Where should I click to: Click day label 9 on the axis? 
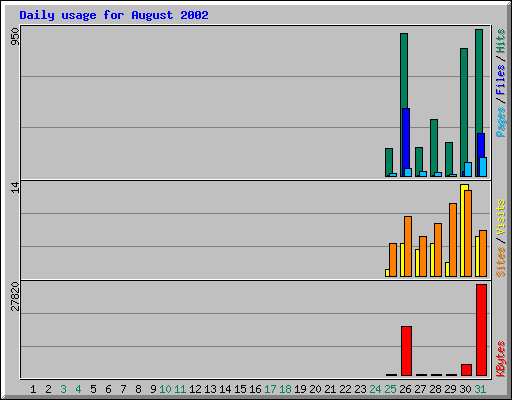[x=153, y=389]
